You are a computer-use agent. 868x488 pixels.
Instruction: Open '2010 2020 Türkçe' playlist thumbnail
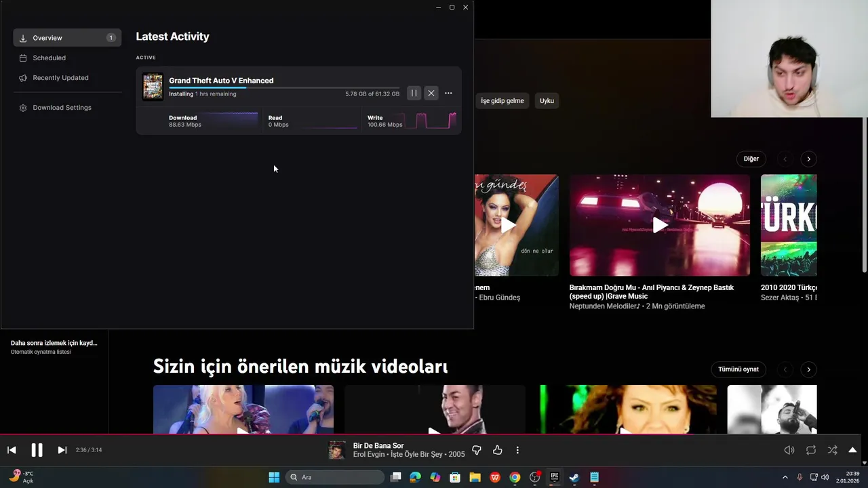[789, 225]
